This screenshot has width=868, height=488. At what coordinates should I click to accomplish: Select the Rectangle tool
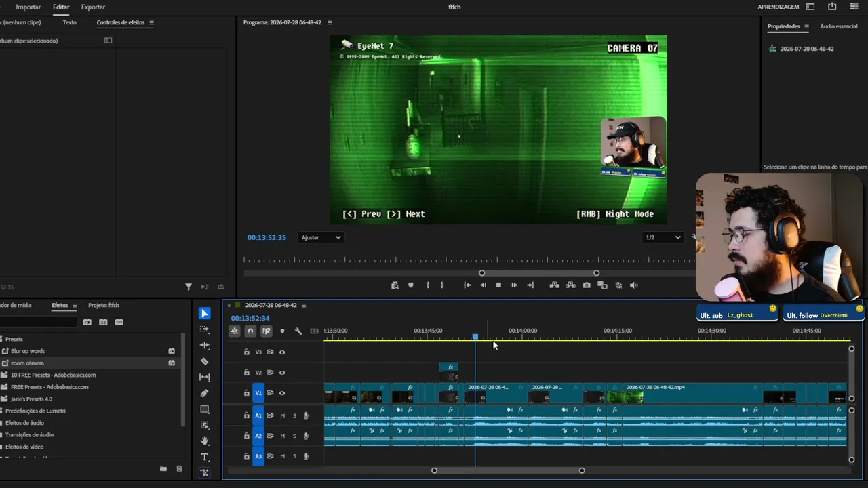[204, 409]
